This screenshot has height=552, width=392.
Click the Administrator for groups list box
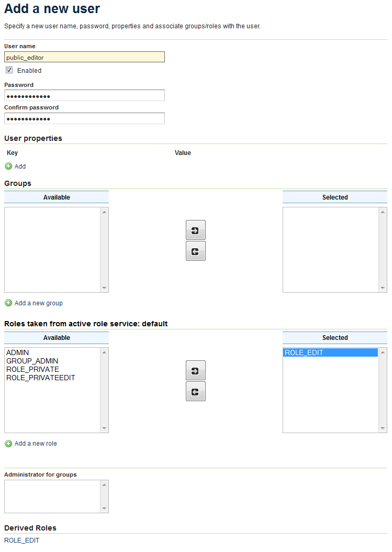point(52,496)
